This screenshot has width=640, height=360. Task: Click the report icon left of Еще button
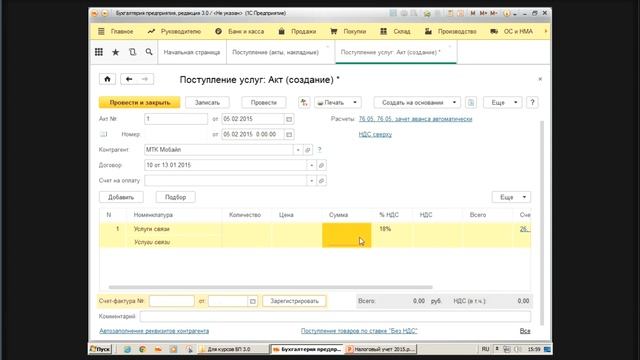coord(471,102)
